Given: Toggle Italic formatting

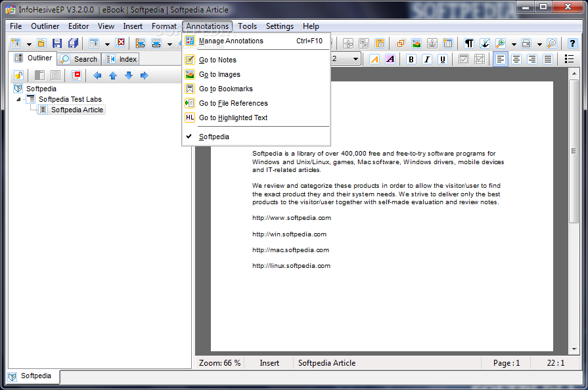Looking at the screenshot, I should point(427,59).
